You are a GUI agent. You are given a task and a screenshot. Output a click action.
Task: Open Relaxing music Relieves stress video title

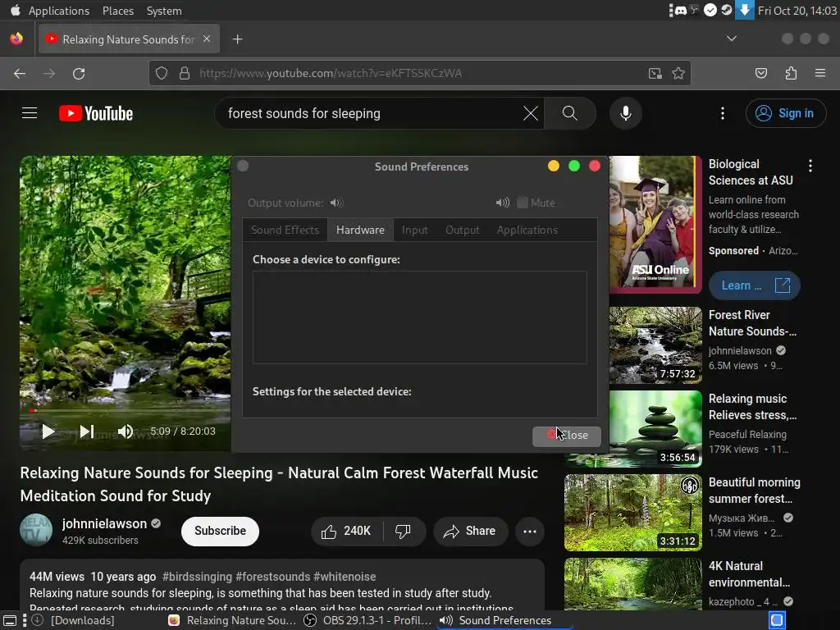(753, 407)
